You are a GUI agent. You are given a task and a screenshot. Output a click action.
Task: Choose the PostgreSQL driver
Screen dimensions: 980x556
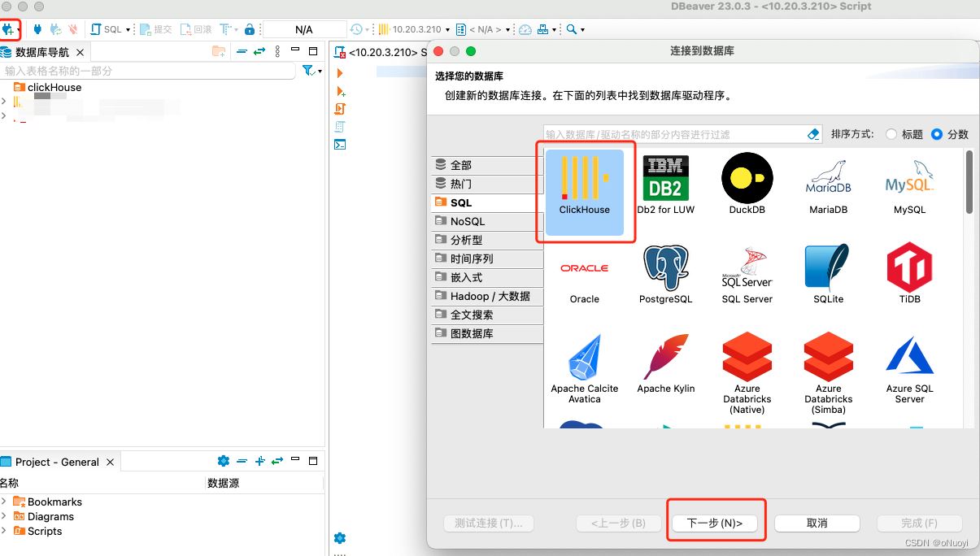(x=666, y=275)
